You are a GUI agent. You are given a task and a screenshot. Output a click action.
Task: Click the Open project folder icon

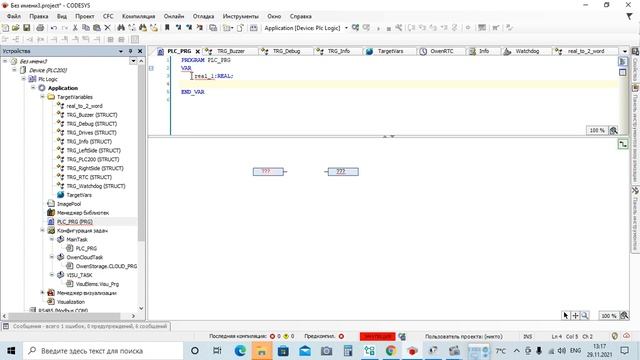pyautogui.click(x=16, y=28)
